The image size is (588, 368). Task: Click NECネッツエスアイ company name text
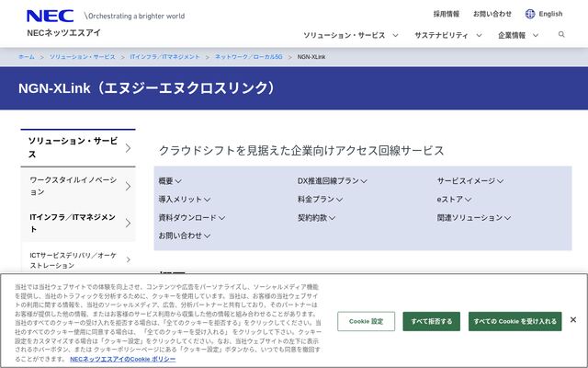tap(63, 33)
